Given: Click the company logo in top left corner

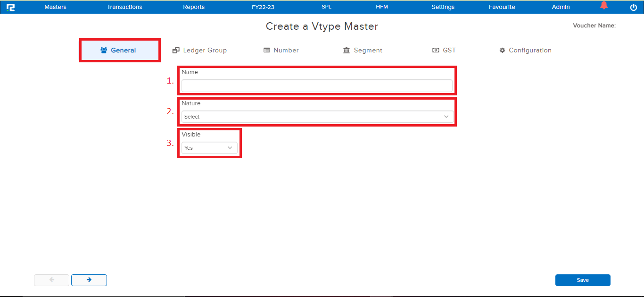Looking at the screenshot, I should (x=10, y=7).
